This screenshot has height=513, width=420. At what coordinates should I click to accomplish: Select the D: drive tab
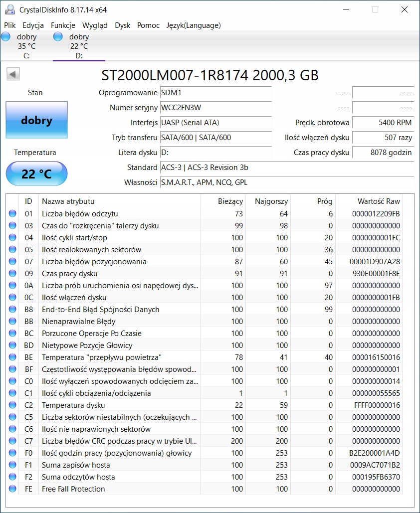[x=78, y=46]
